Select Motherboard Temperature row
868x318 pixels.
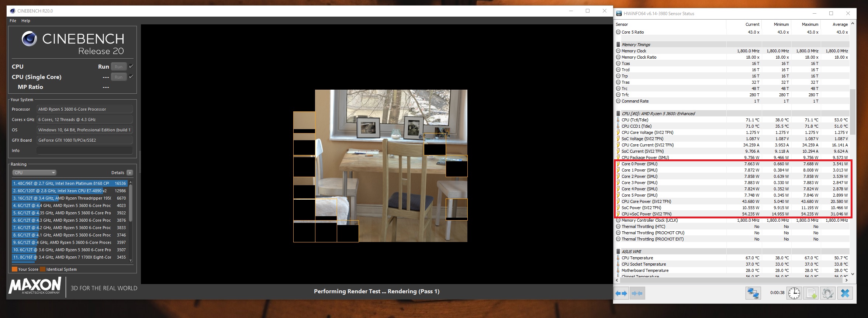pyautogui.click(x=732, y=270)
